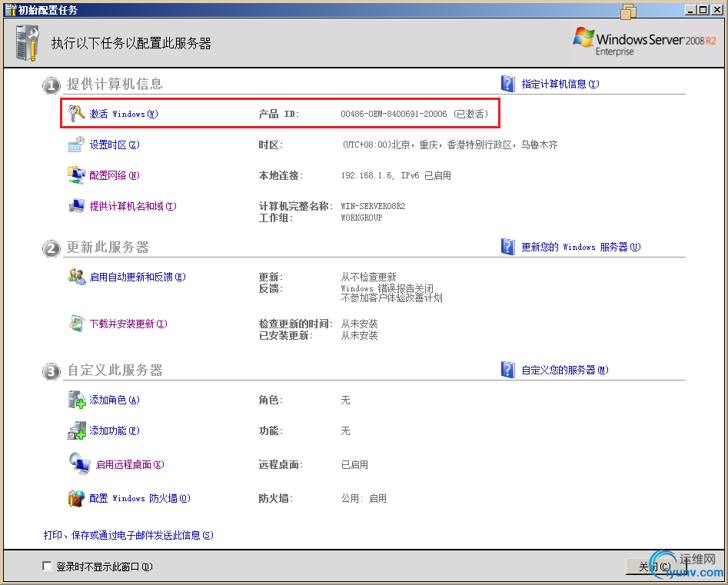Click the Activate Windows key icon
This screenshot has width=728, height=585.
click(x=77, y=113)
